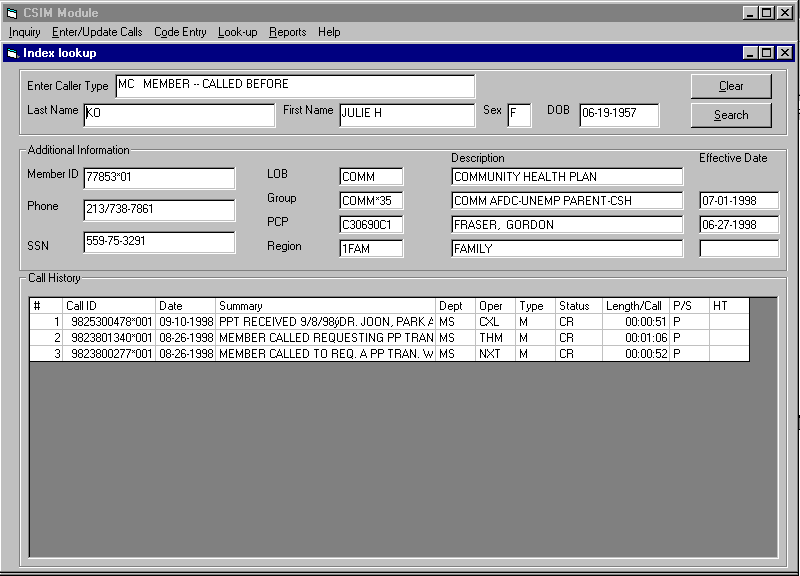800x576 pixels.
Task: Click the Oper column header
Action: (495, 306)
